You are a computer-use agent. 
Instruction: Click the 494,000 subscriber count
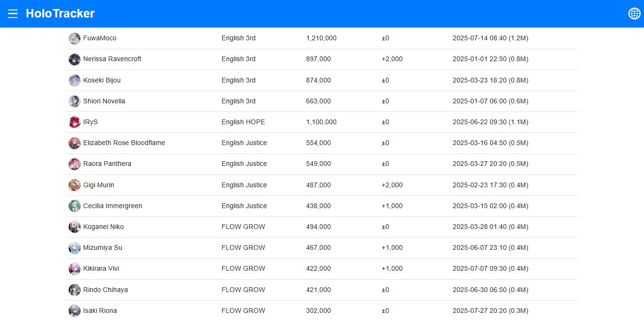[318, 227]
